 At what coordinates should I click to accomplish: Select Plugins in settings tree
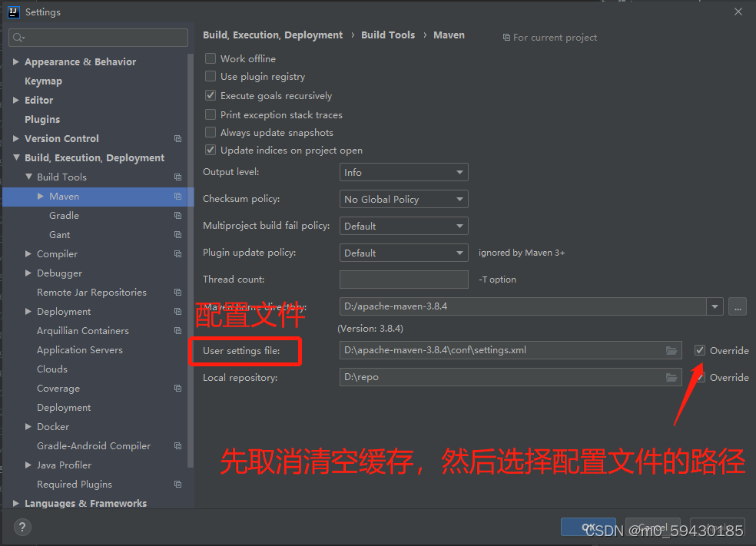point(42,120)
